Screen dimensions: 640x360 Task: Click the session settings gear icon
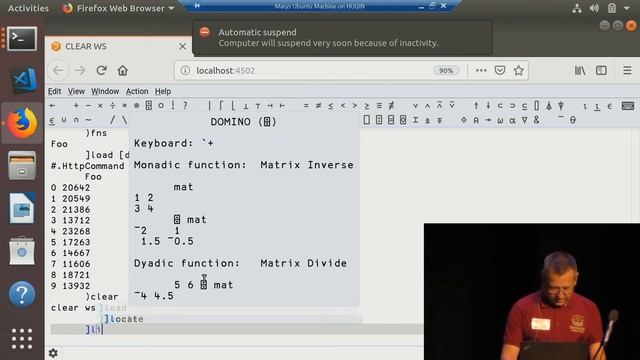[53, 353]
